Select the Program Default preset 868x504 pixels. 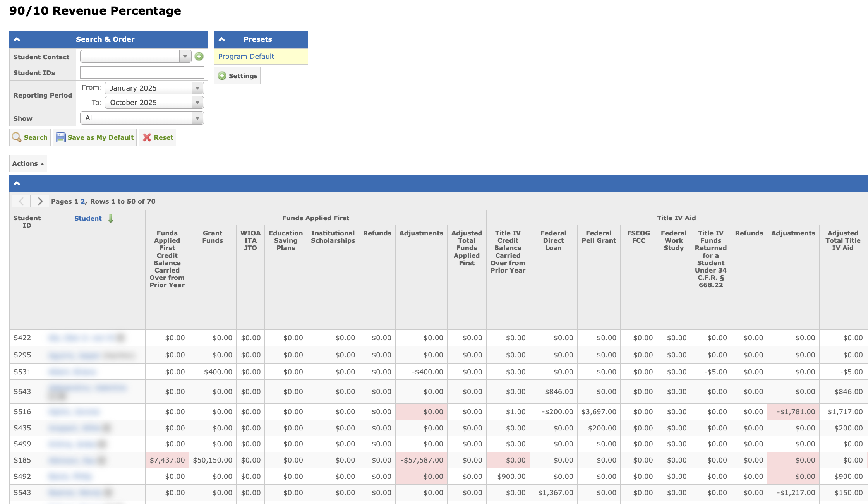(x=246, y=57)
